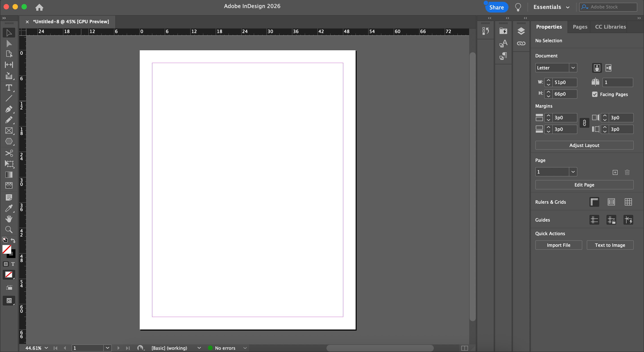Open the zoom level dropdown

[x=46, y=348]
